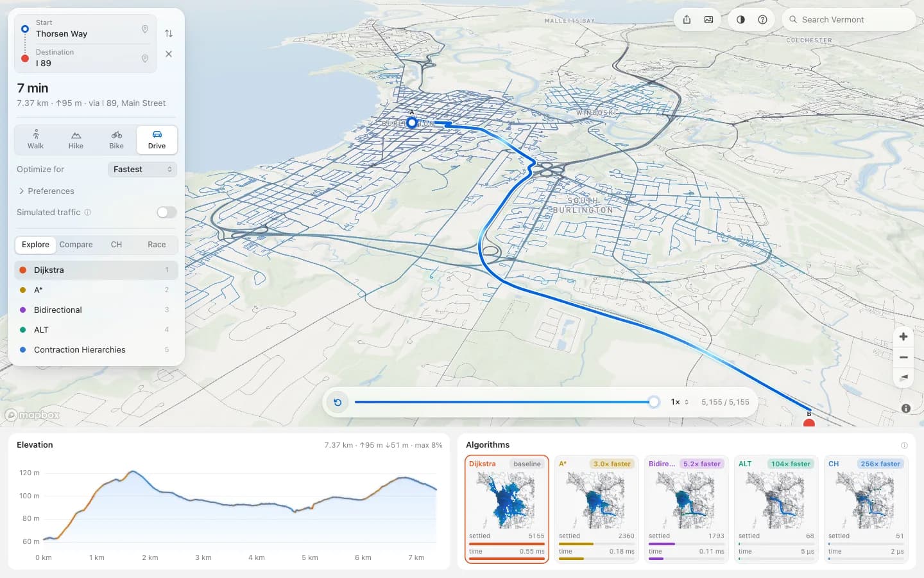Click the image snapshot icon in the top toolbar
The width and height of the screenshot is (924, 578).
[x=708, y=19]
